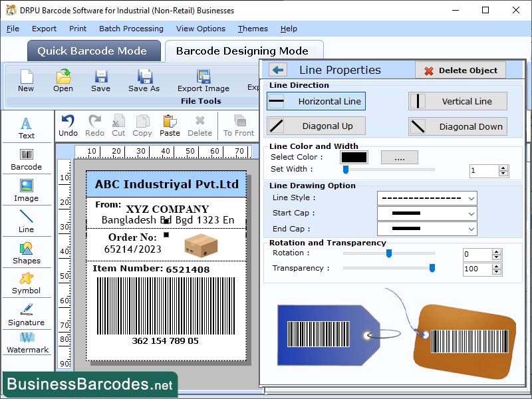Screen dimensions: 532x399
Task: Click the Delete toolbar icon
Action: (200, 126)
